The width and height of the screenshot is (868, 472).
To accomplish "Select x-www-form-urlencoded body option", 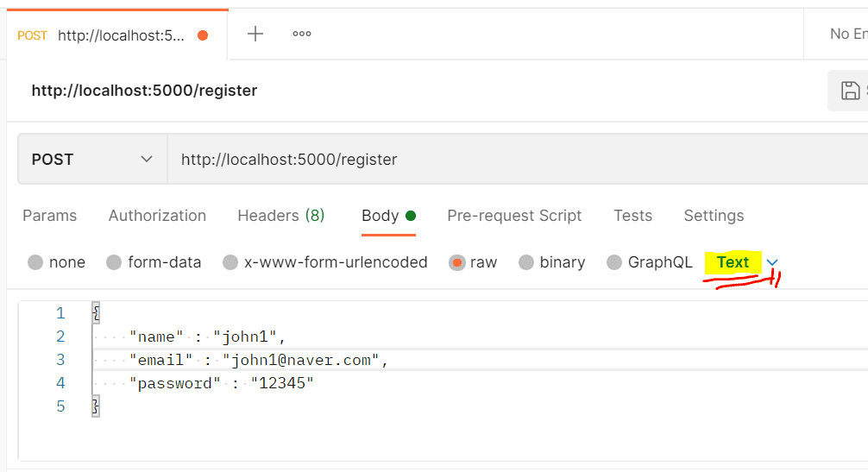I will click(325, 262).
